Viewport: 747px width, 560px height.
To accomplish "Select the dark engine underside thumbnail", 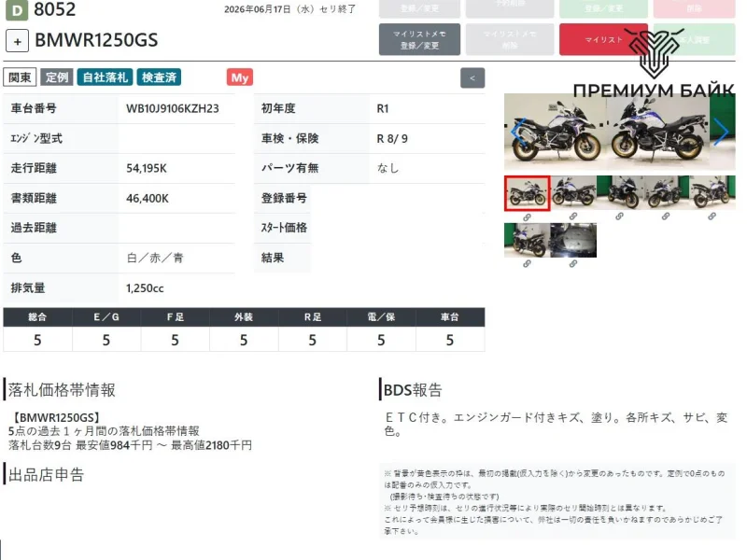I will [x=573, y=240].
